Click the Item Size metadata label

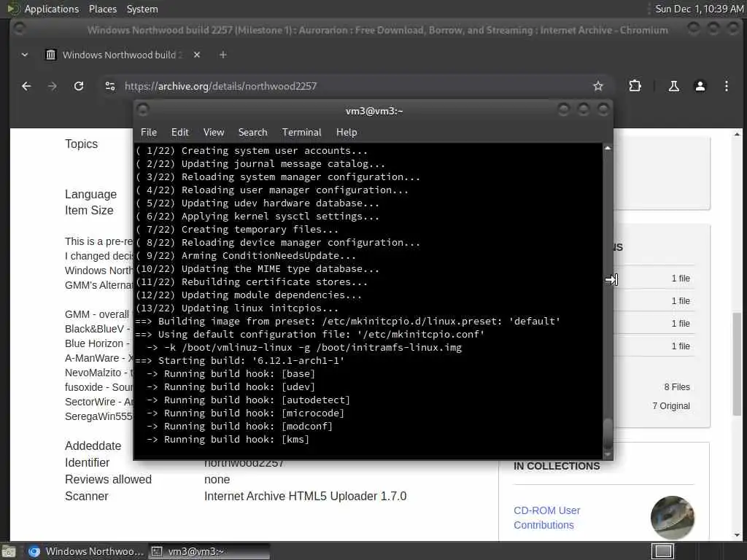(89, 211)
